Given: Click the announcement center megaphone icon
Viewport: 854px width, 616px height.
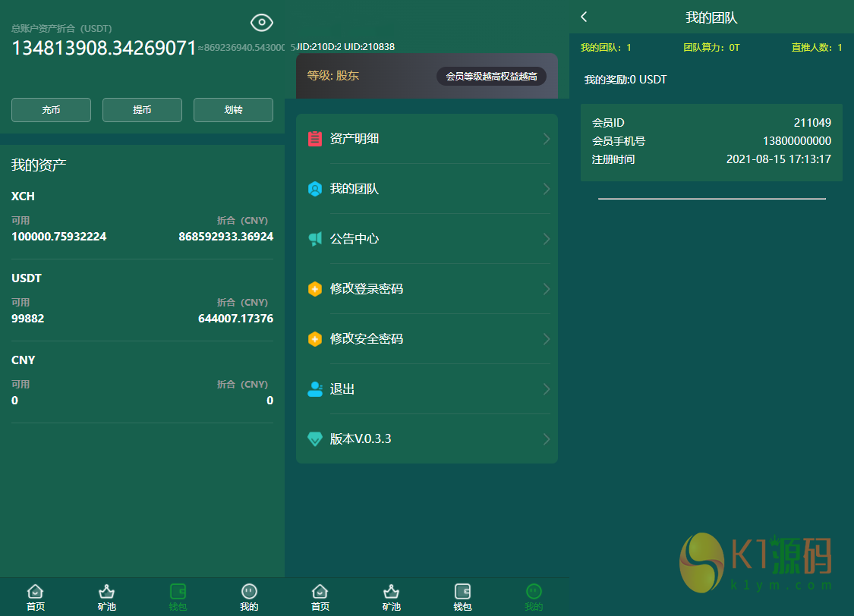Looking at the screenshot, I should click(x=315, y=239).
